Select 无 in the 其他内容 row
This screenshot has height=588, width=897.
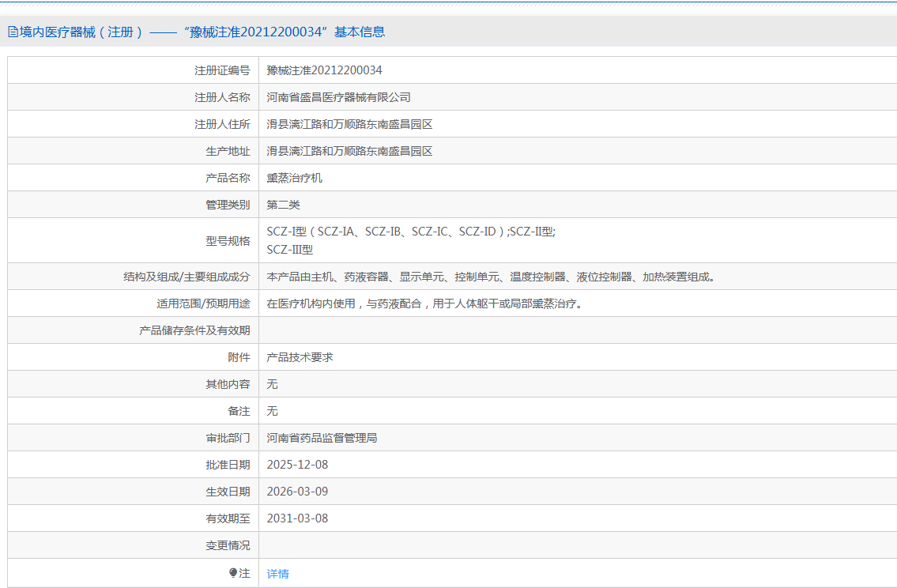click(272, 384)
